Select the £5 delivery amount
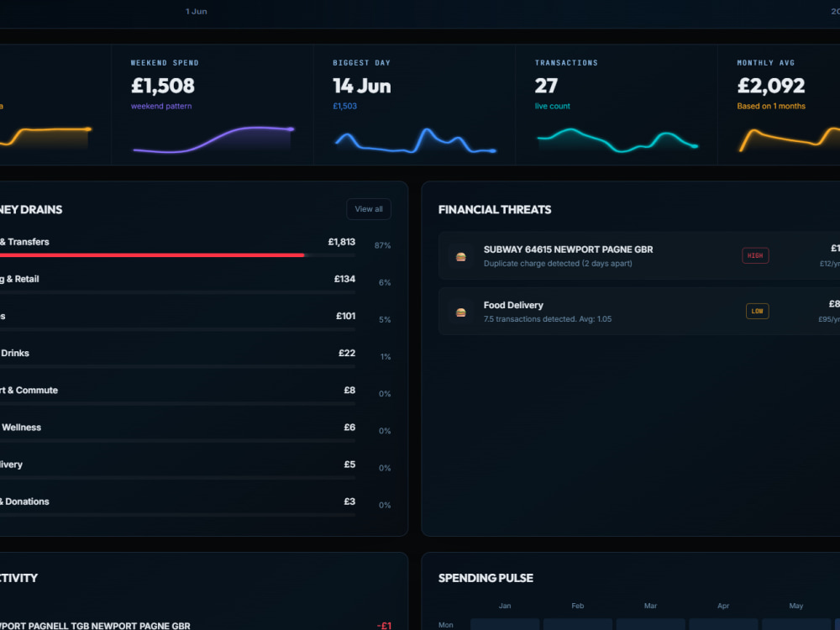 349,464
